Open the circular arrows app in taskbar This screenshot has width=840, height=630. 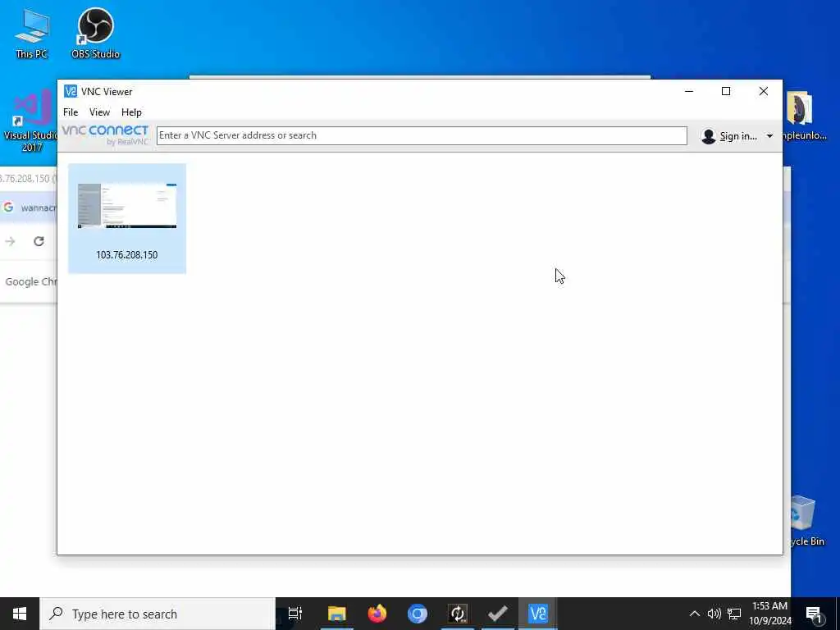tap(458, 614)
